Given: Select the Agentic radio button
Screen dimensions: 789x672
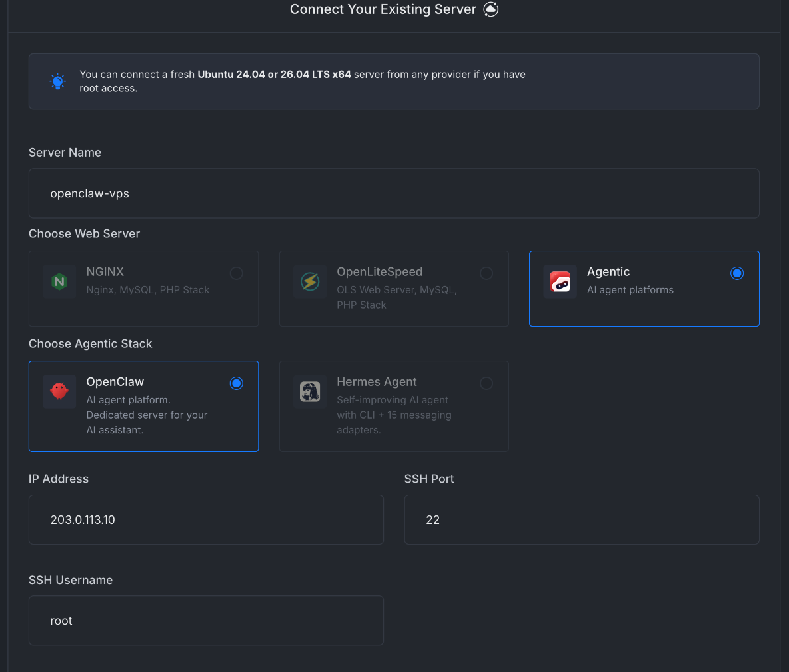Looking at the screenshot, I should click(x=736, y=273).
